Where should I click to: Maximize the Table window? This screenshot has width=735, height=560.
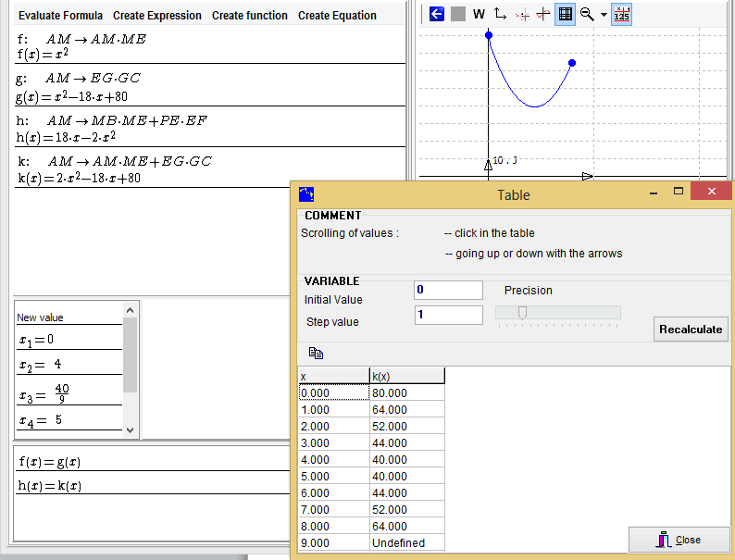tap(679, 191)
